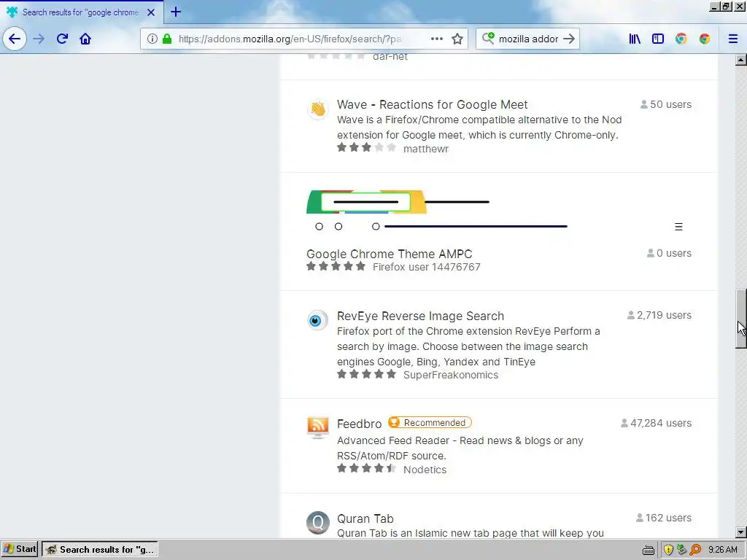Click the 2,719 users count
747x560 pixels.
pyautogui.click(x=659, y=315)
